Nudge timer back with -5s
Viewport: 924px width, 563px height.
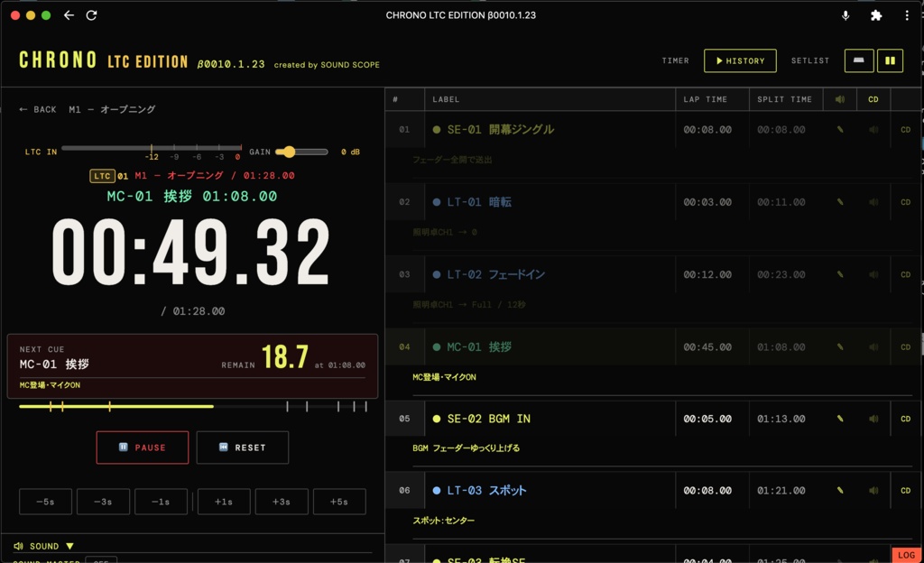pyautogui.click(x=45, y=502)
